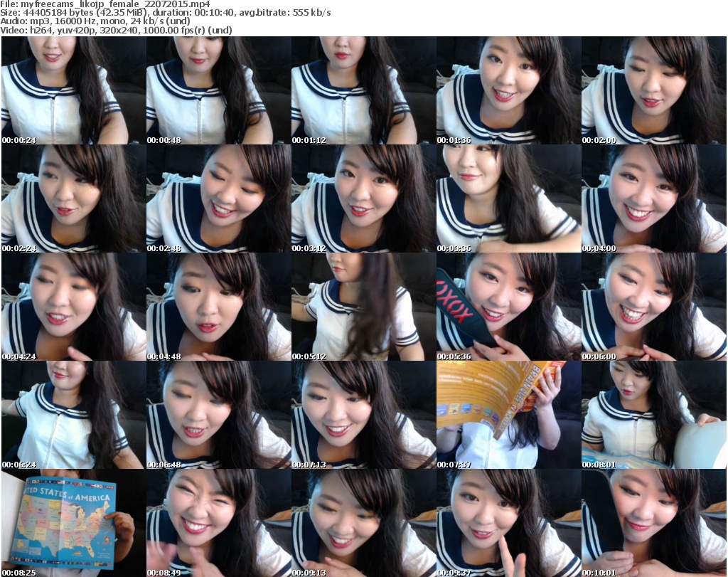Click the Size and duration info line

(x=165, y=13)
